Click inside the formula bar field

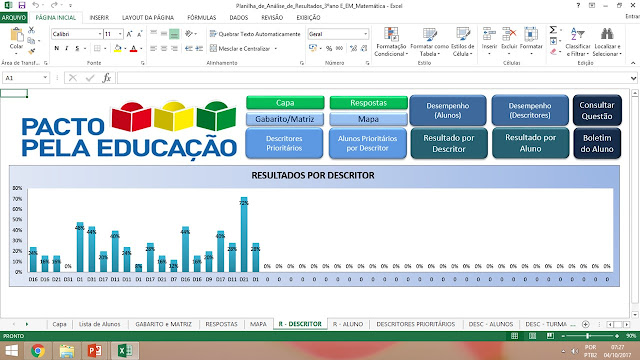[x=374, y=78]
